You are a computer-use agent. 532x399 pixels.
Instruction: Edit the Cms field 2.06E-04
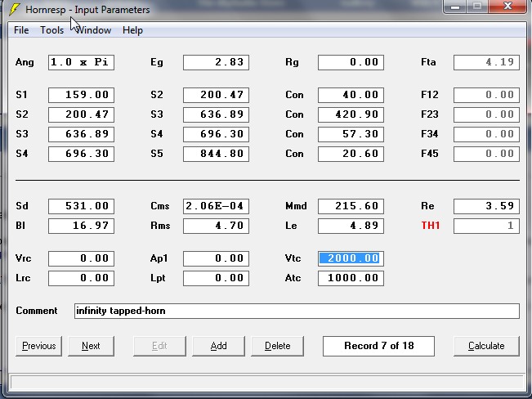(216, 206)
